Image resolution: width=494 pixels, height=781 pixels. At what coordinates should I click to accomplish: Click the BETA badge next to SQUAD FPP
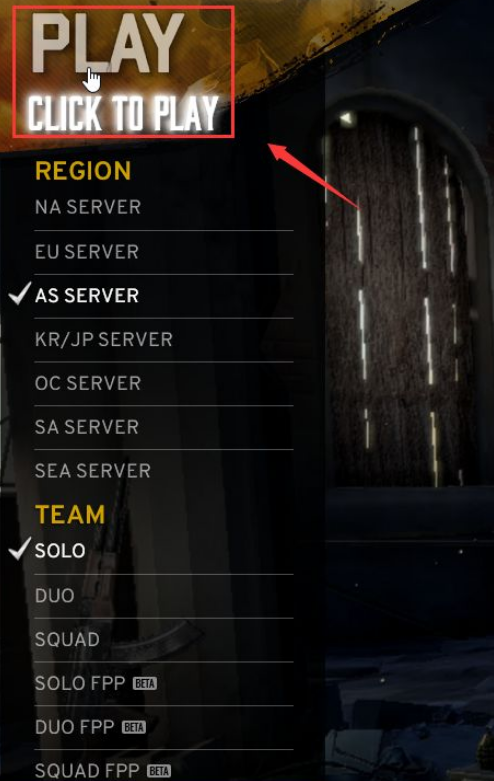click(x=159, y=772)
